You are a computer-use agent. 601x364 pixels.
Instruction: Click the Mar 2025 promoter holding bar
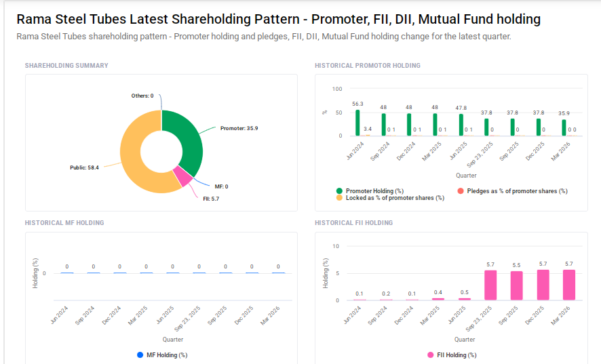pos(435,125)
